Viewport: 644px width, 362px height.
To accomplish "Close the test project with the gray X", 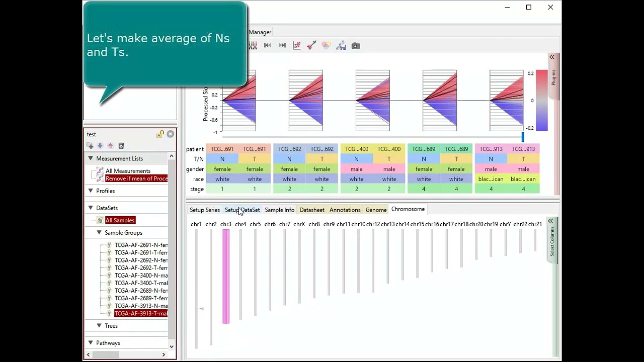I will (171, 134).
